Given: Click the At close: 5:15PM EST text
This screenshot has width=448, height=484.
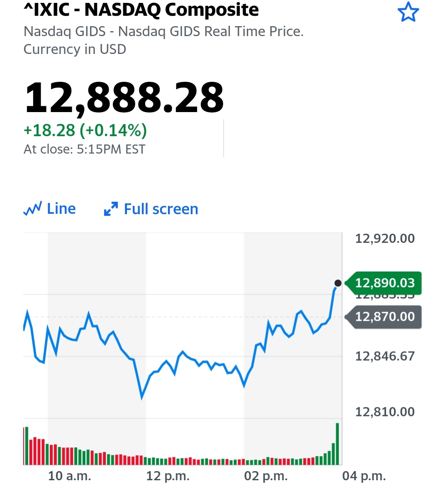Looking at the screenshot, I should 84,149.
